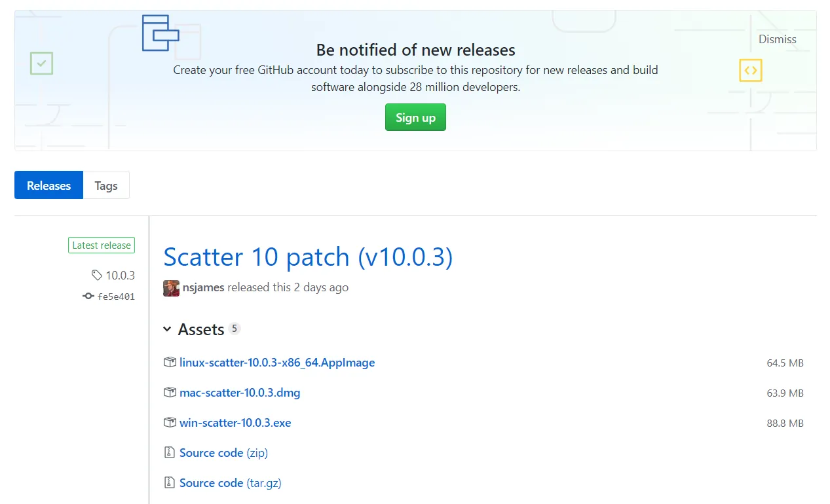Click the Be notified of new releases heading
This screenshot has width=830, height=504.
coord(415,50)
